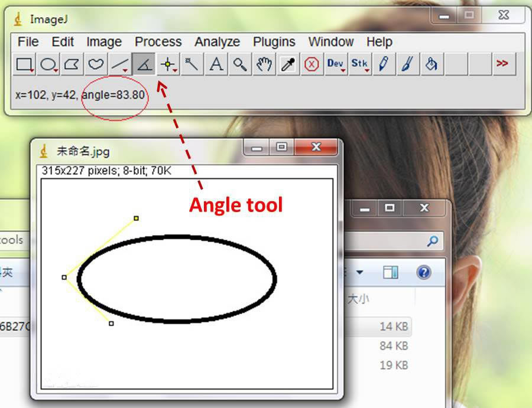
Task: Click the red X action tool
Action: pos(312,64)
